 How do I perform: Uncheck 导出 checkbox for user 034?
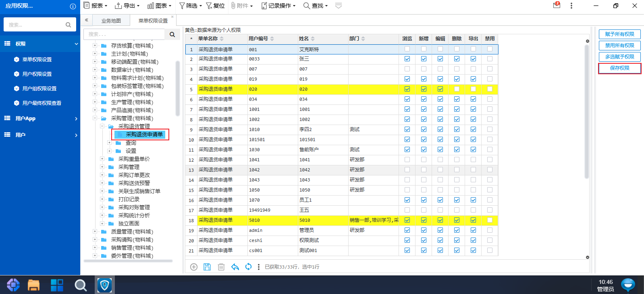point(473,99)
